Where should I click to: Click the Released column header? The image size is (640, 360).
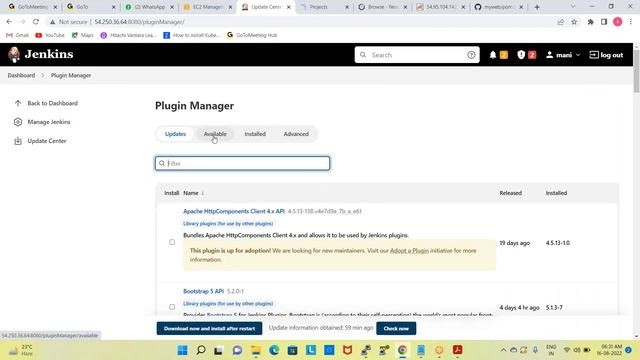coord(511,193)
